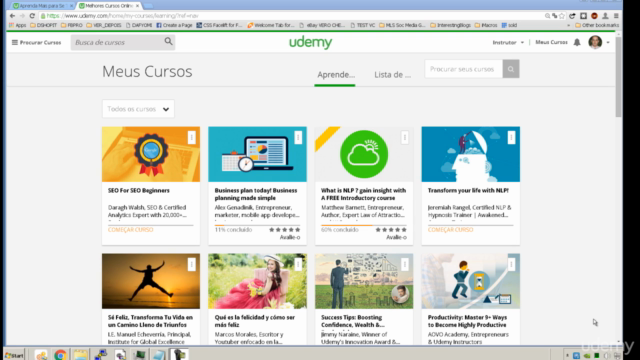Switch to the Lista de... tab

pyautogui.click(x=392, y=75)
